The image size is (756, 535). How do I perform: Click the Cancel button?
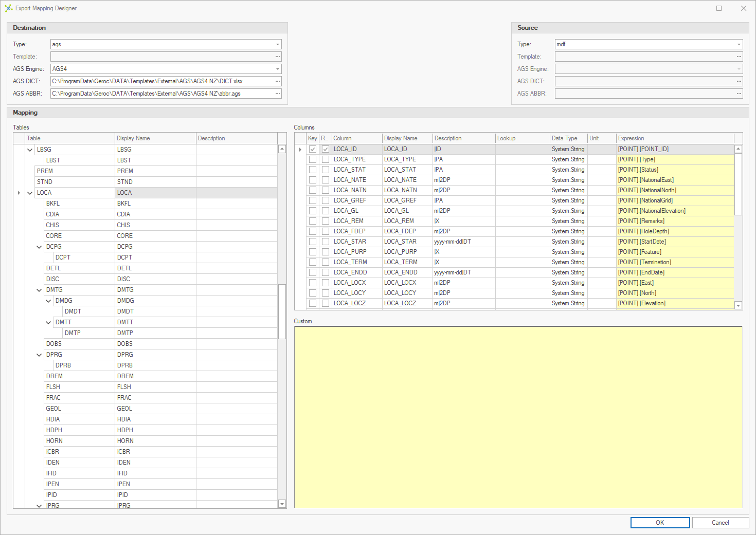point(720,523)
